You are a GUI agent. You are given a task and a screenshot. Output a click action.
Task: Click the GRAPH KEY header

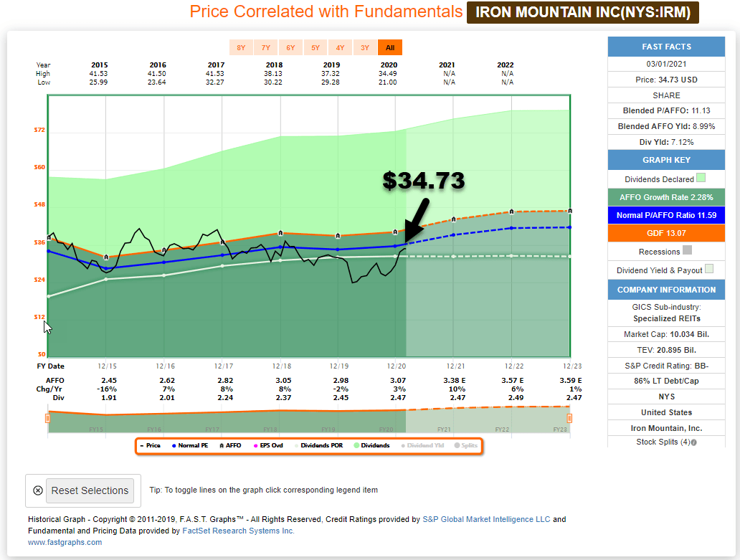pos(666,160)
